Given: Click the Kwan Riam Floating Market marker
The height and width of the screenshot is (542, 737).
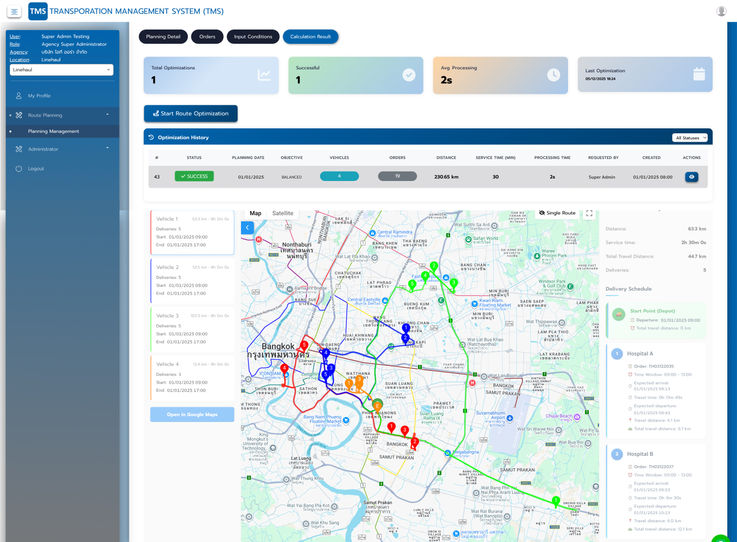Looking at the screenshot, I should tap(475, 304).
